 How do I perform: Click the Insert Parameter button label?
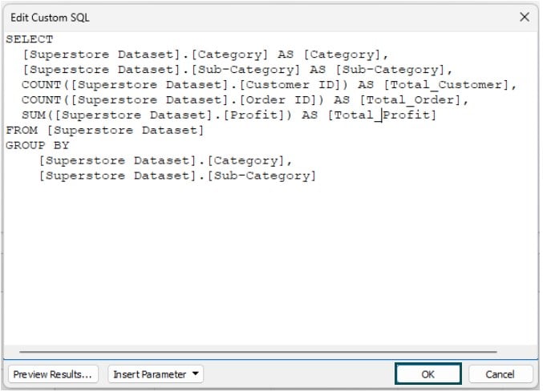coord(150,374)
